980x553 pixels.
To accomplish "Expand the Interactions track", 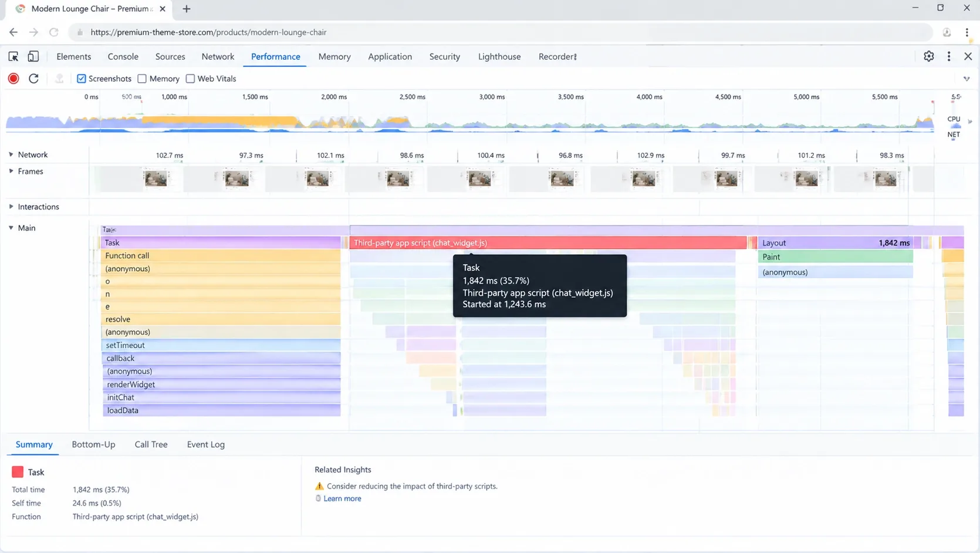I will coord(11,207).
